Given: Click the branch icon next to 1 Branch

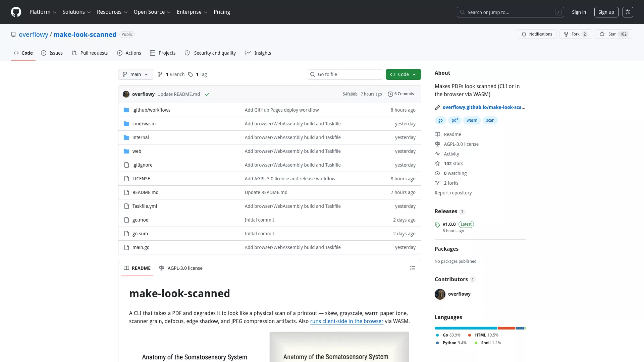Looking at the screenshot, I should [x=160, y=74].
